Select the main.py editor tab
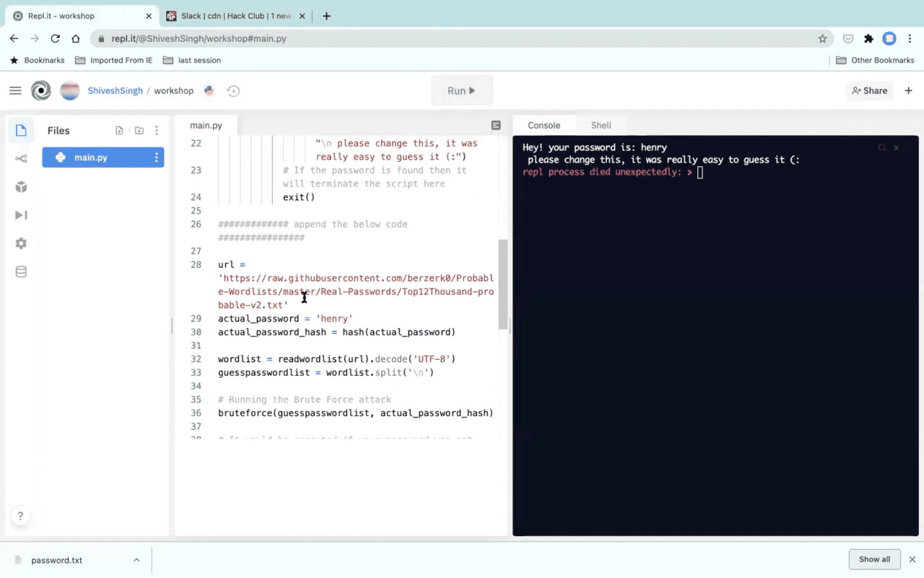Image resolution: width=924 pixels, height=578 pixels. tap(206, 125)
